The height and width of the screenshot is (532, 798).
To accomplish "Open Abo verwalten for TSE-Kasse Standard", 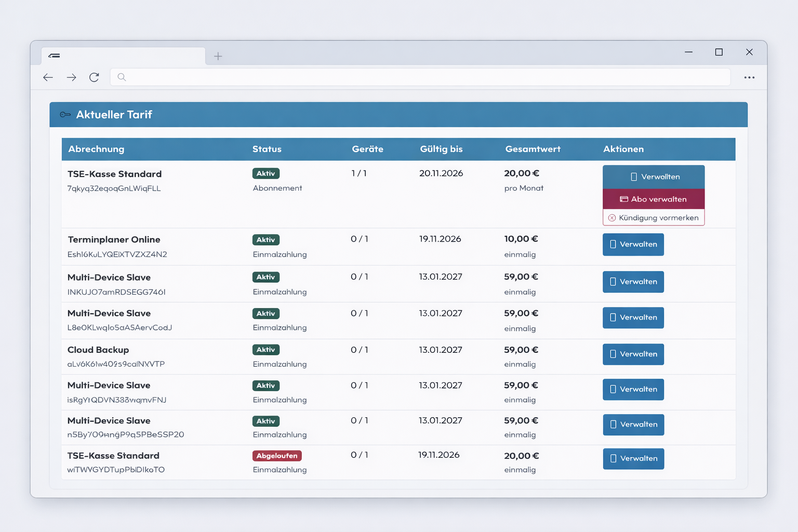I will [654, 199].
